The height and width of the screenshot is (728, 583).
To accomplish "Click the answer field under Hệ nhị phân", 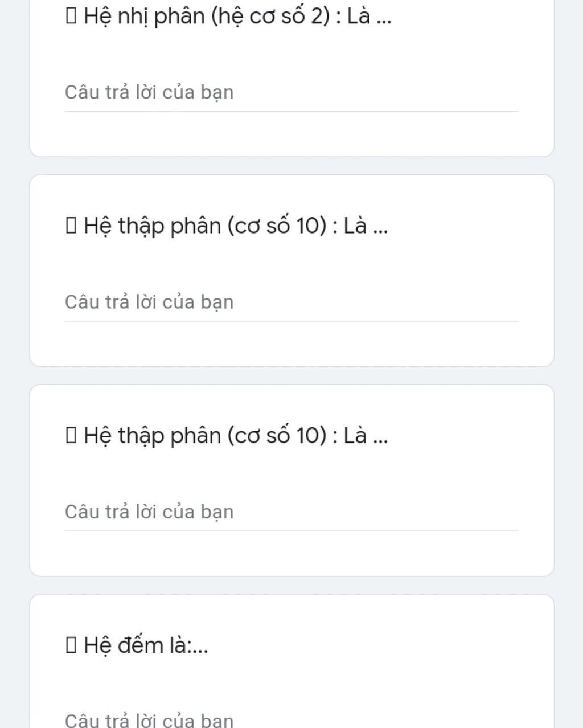I will [291, 92].
